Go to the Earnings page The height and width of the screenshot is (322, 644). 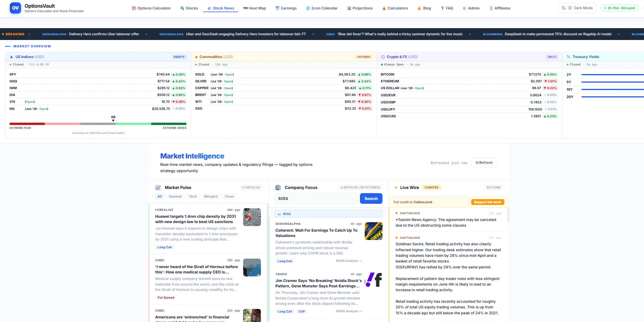click(x=286, y=8)
